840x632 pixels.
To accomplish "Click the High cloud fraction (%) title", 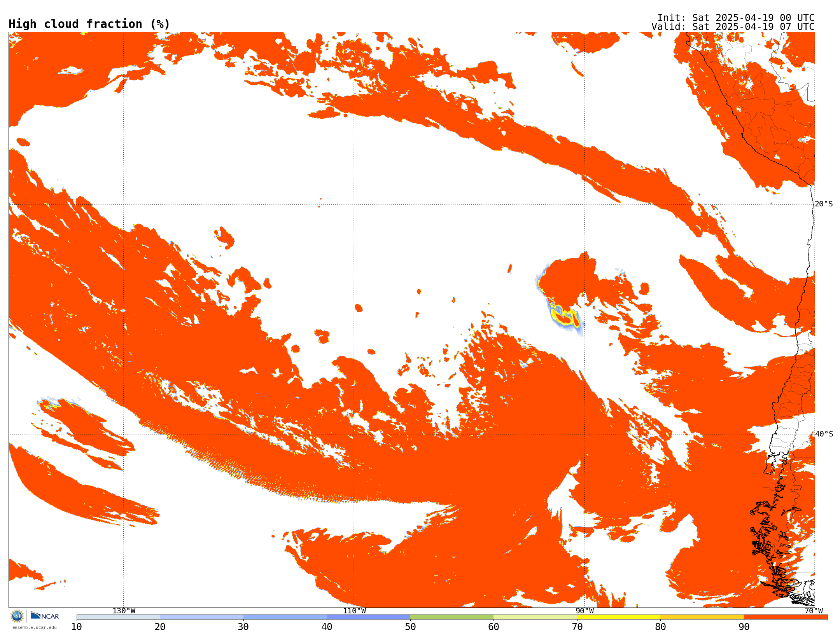I will [89, 24].
